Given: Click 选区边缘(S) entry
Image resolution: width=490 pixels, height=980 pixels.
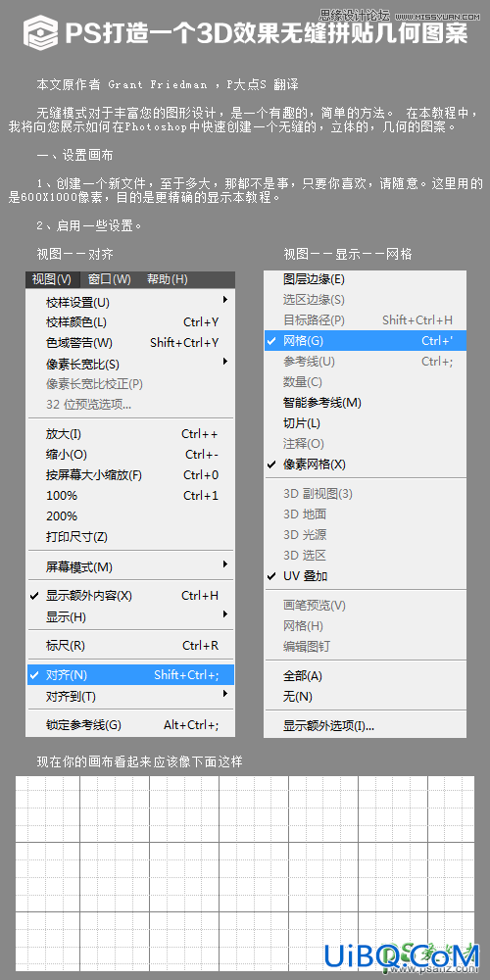Looking at the screenshot, I should click(x=366, y=300).
